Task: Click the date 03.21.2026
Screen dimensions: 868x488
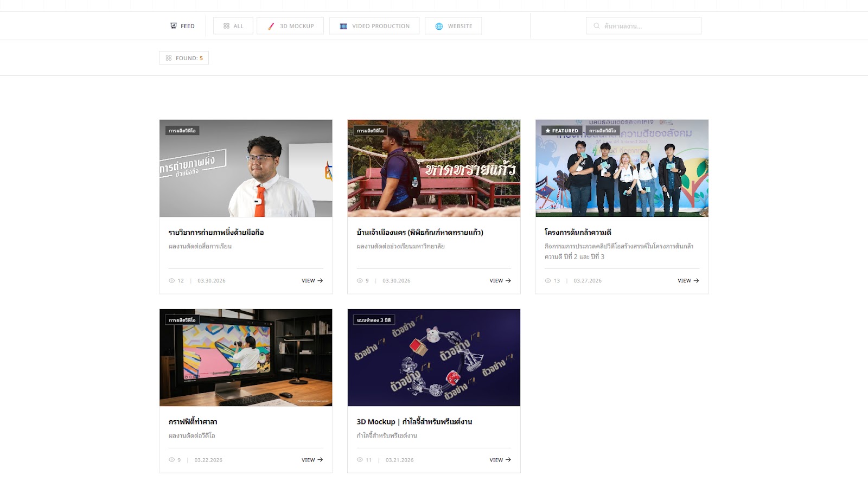Action: 399,460
